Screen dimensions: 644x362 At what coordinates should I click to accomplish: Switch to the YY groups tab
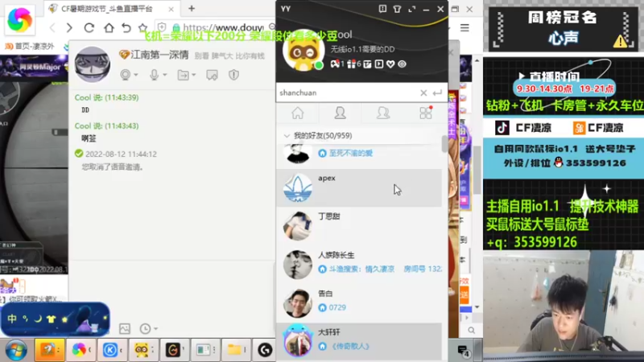tap(383, 113)
